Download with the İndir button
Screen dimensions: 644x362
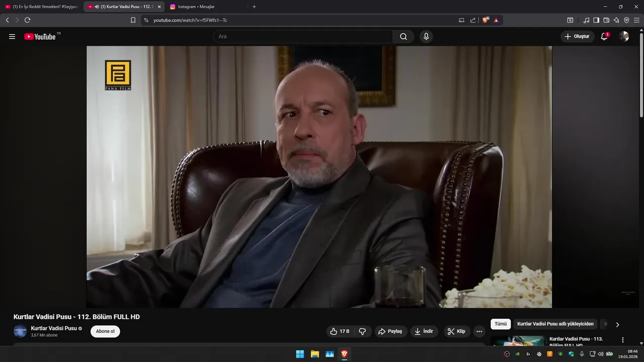pos(424,331)
